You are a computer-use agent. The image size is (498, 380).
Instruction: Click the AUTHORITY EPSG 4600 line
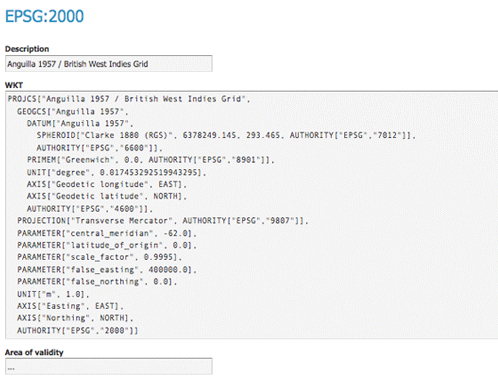(90, 209)
